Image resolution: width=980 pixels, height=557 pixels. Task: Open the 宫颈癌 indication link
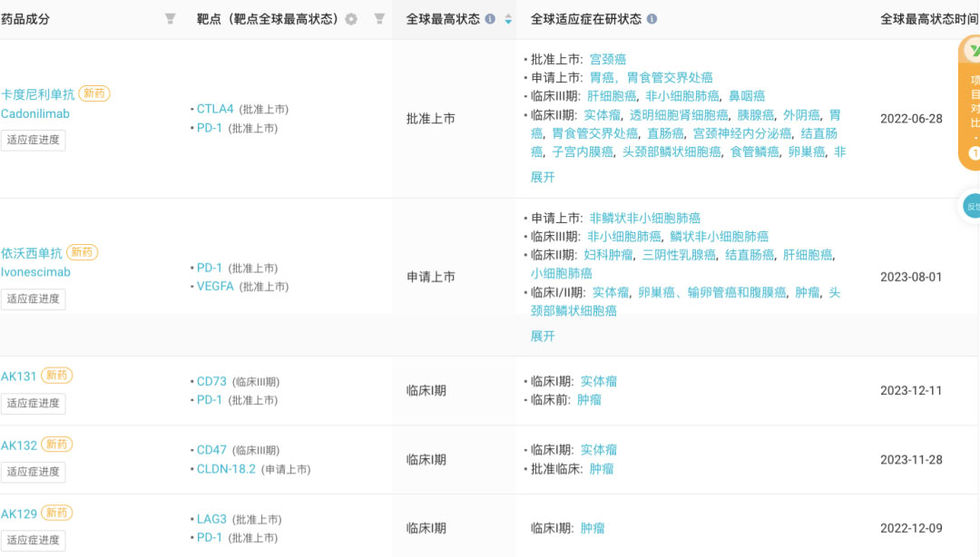(608, 59)
